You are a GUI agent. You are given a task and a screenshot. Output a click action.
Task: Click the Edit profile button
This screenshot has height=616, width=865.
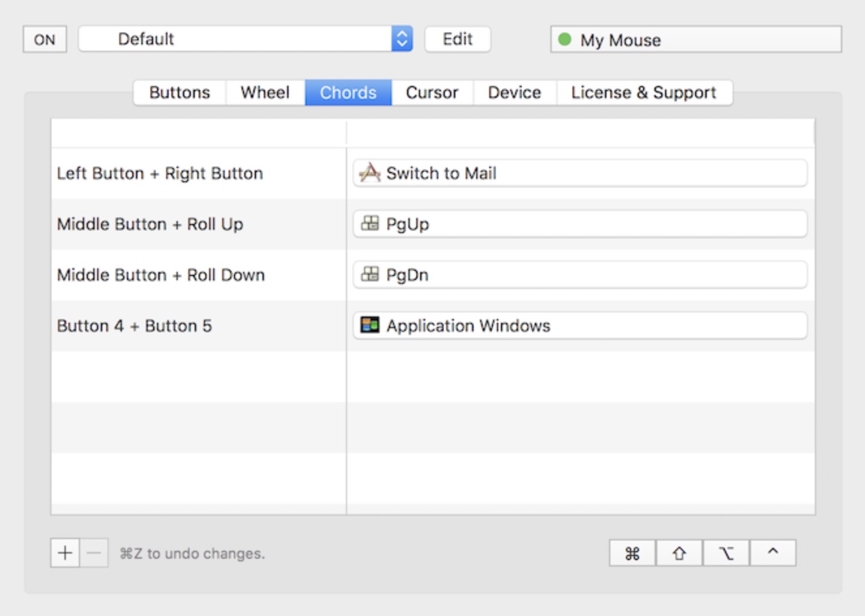click(457, 39)
